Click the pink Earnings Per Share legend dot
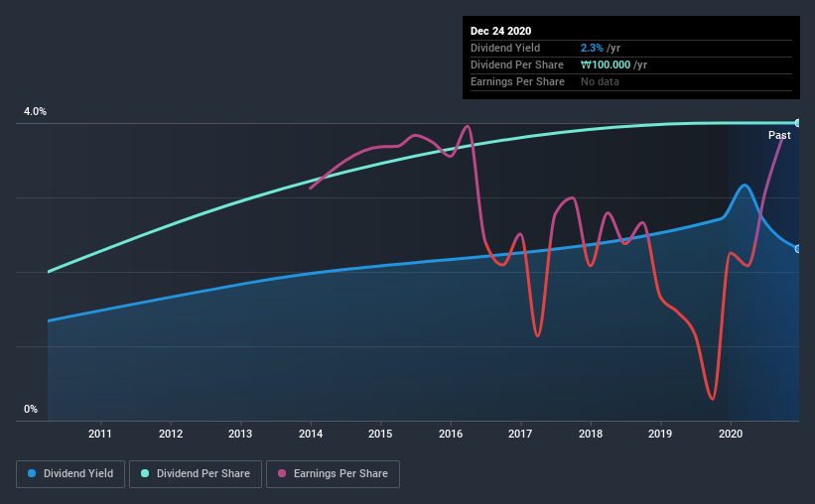Image resolution: width=815 pixels, height=504 pixels. 282,473
